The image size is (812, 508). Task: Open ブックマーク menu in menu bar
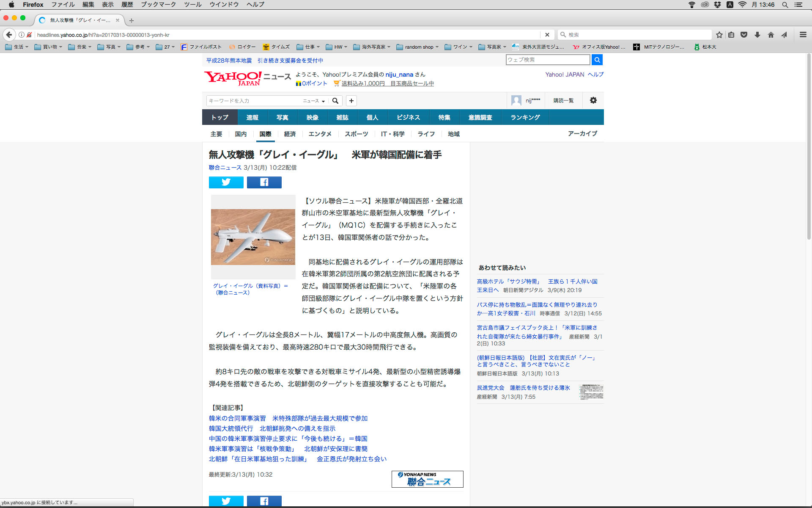tap(158, 4)
